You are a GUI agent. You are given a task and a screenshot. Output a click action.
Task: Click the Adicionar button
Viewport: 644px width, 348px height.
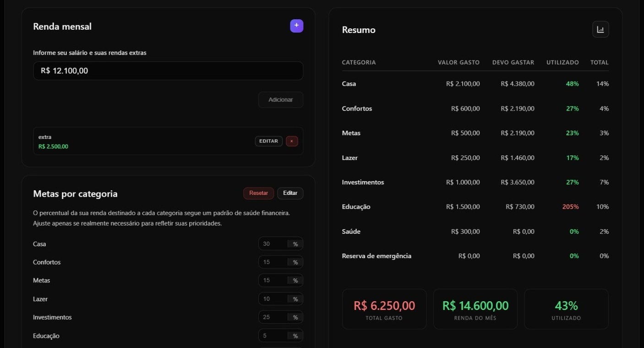(280, 99)
